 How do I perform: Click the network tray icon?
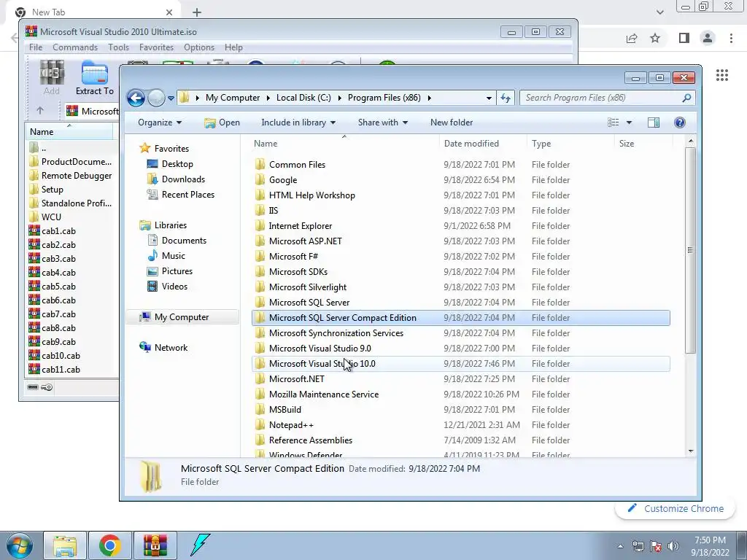click(x=638, y=546)
